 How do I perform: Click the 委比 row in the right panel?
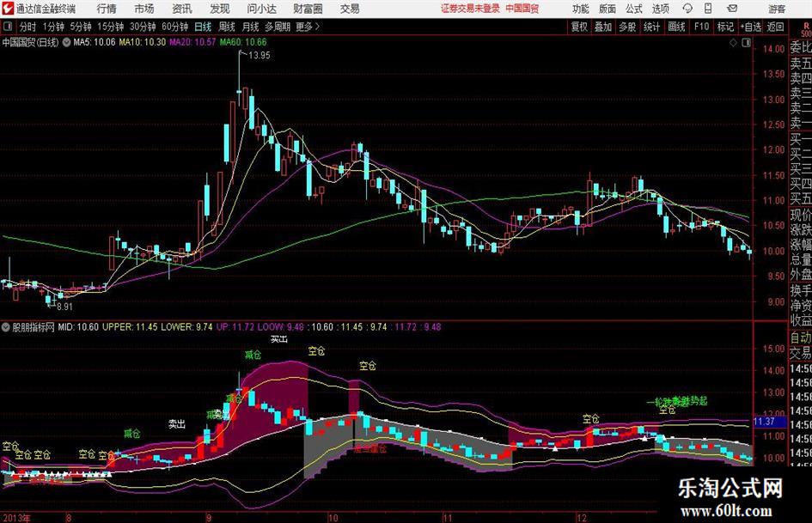tap(801, 47)
